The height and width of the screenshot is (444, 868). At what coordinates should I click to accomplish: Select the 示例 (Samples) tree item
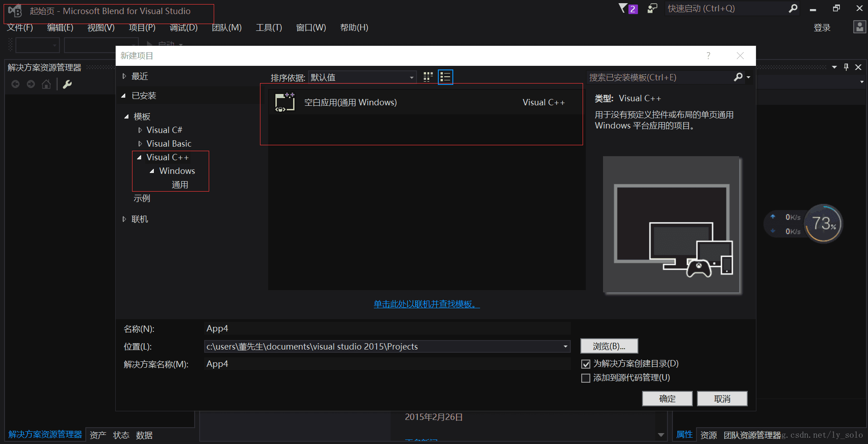coord(142,198)
